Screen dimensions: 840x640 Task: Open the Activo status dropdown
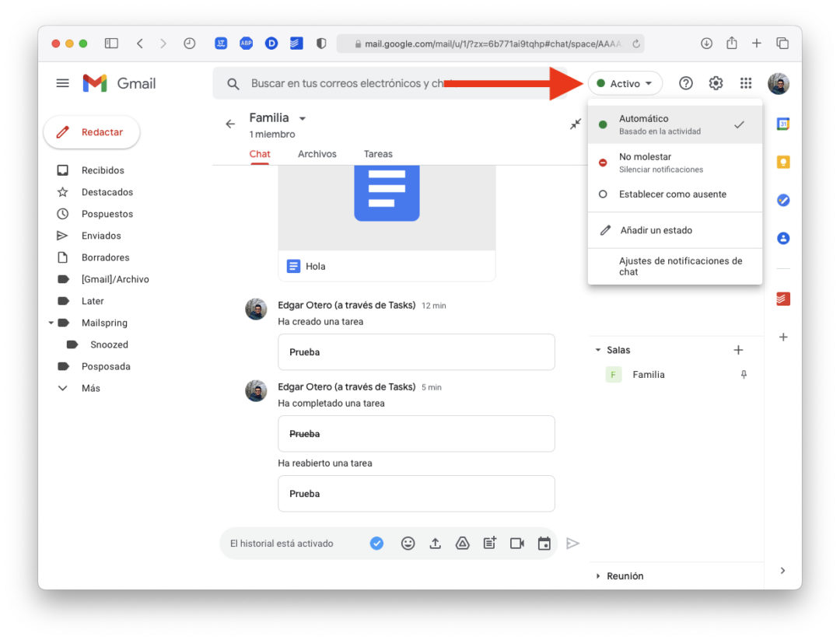625,82
